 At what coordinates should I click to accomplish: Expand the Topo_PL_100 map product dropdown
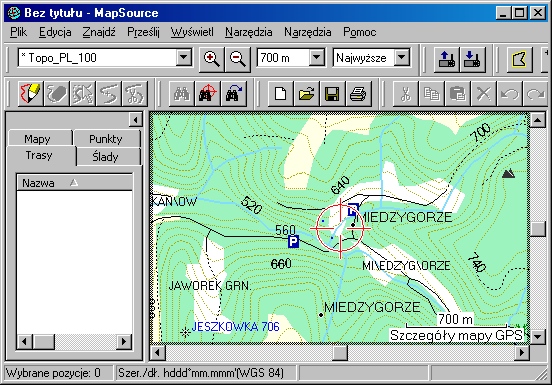(x=183, y=57)
